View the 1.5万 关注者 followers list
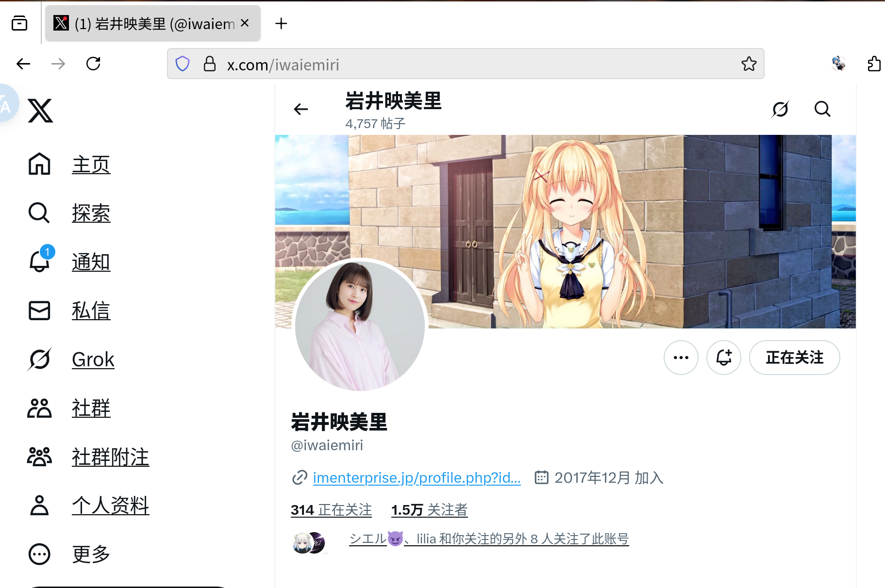Image resolution: width=885 pixels, height=588 pixels. pyautogui.click(x=429, y=510)
